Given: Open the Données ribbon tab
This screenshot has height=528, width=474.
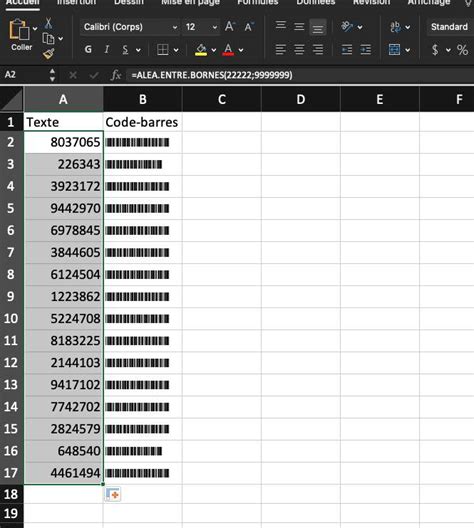Looking at the screenshot, I should click(x=316, y=3).
